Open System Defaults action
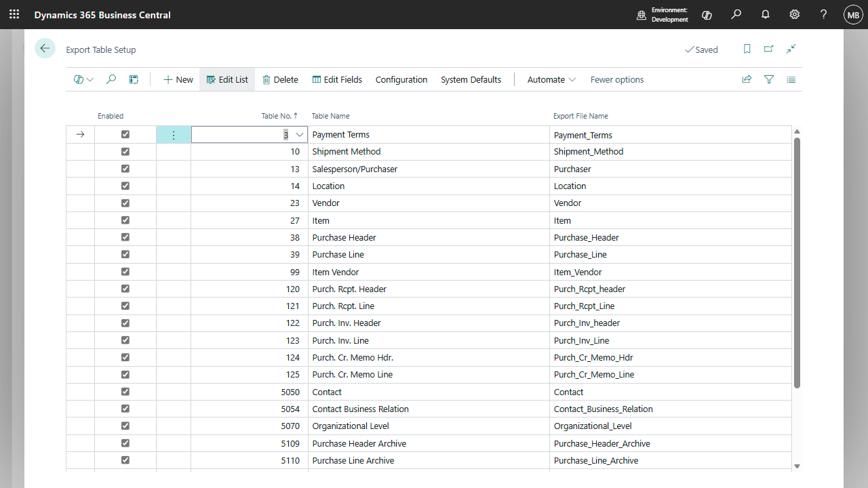868x488 pixels. (471, 79)
